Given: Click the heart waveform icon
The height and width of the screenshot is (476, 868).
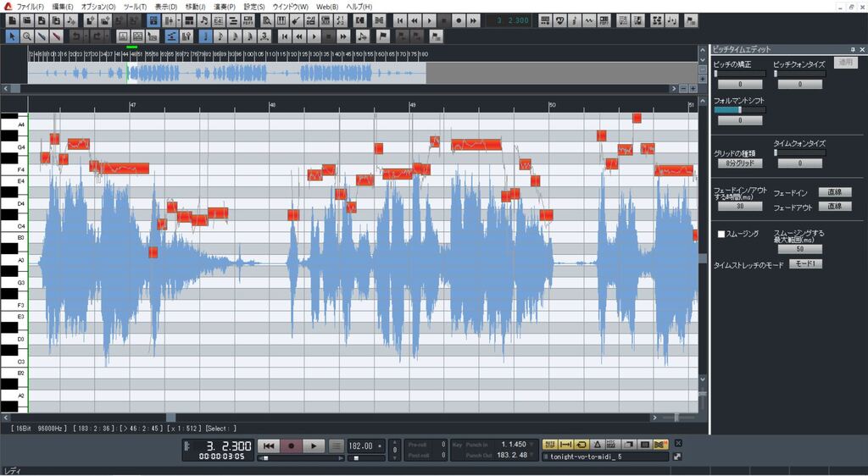Looking at the screenshot, I should (x=559, y=20).
